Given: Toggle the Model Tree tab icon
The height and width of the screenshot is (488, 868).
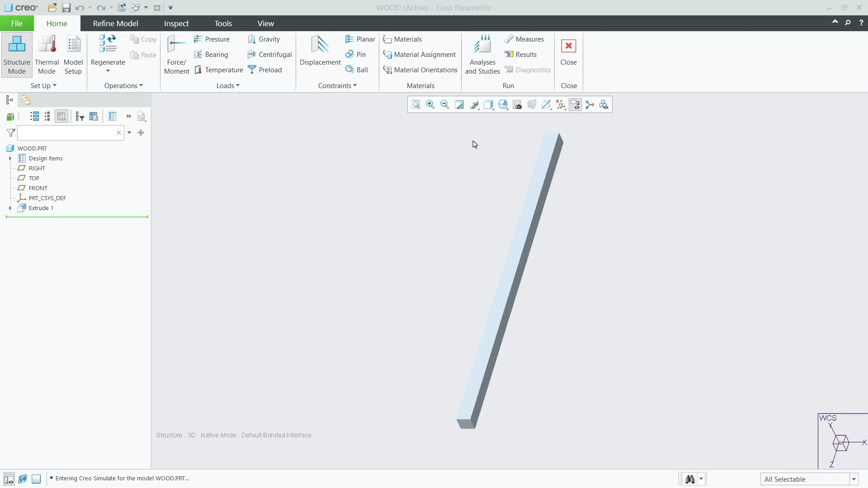Looking at the screenshot, I should 9,100.
